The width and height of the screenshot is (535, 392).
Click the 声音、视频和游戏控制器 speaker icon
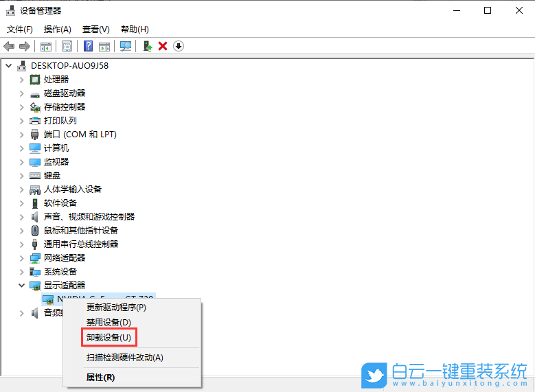[x=35, y=217]
